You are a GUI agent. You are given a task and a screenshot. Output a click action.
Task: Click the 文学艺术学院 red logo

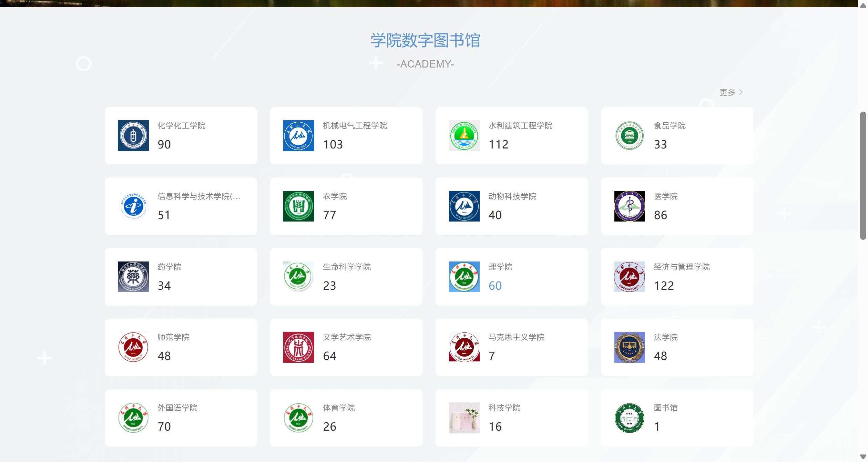298,347
